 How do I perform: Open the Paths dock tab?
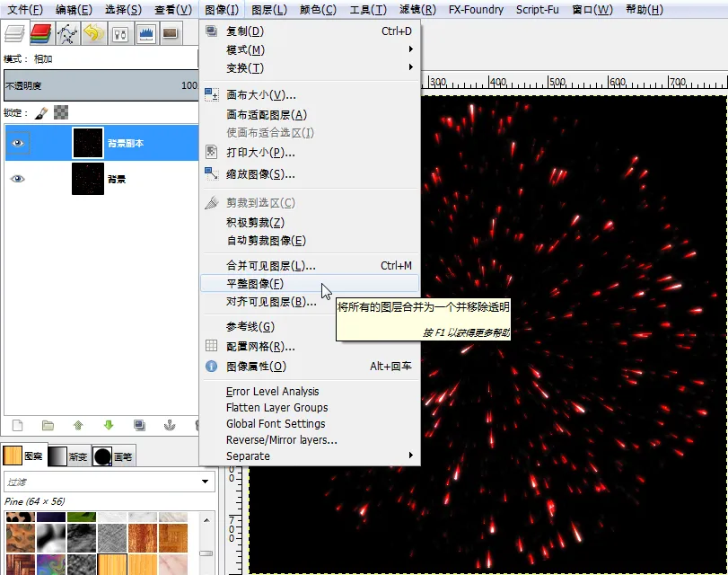pos(67,33)
